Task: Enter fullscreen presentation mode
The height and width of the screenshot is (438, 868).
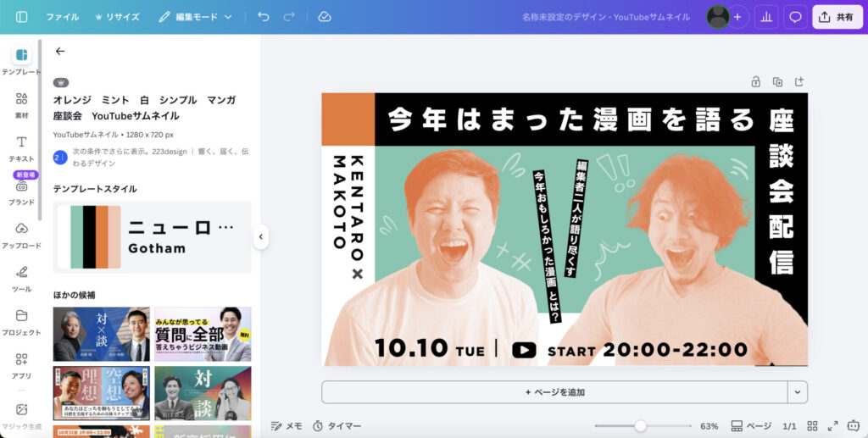Action: [x=832, y=426]
